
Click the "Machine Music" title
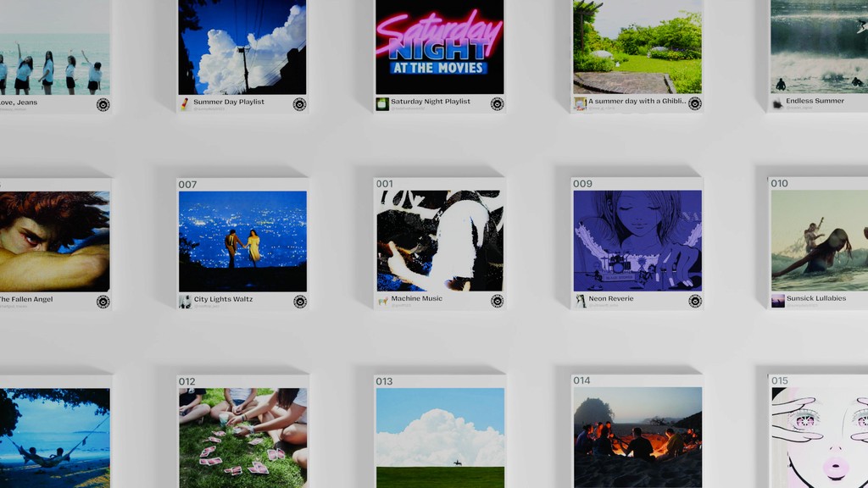click(x=417, y=298)
